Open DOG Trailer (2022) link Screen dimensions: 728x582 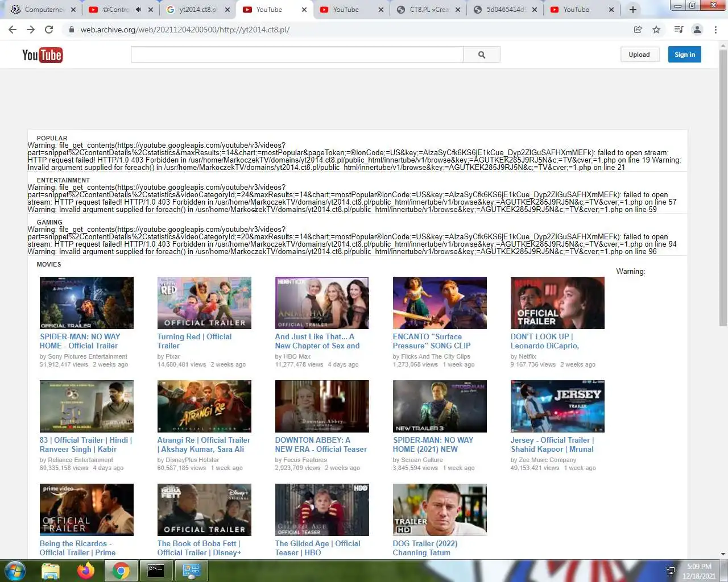(x=425, y=548)
